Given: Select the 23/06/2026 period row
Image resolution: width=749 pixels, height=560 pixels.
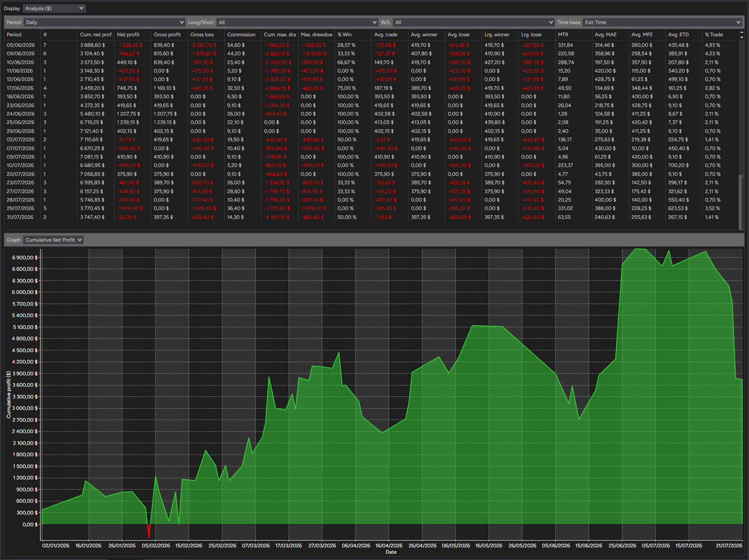Looking at the screenshot, I should pos(371,105).
